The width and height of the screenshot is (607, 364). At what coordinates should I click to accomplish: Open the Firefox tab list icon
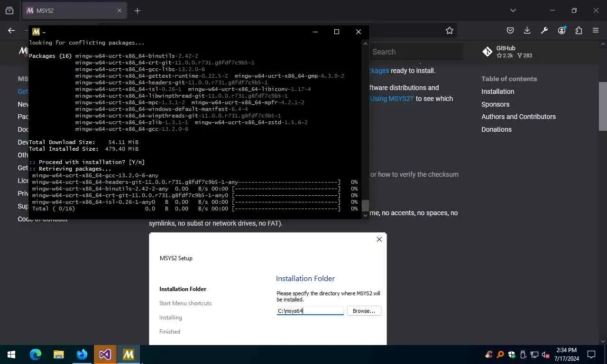[x=9, y=10]
